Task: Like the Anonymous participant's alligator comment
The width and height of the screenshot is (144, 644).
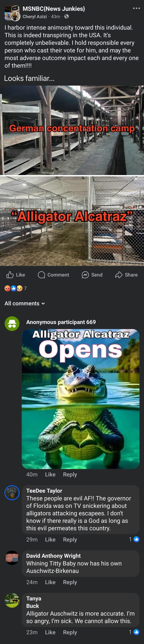Action: coord(50,475)
